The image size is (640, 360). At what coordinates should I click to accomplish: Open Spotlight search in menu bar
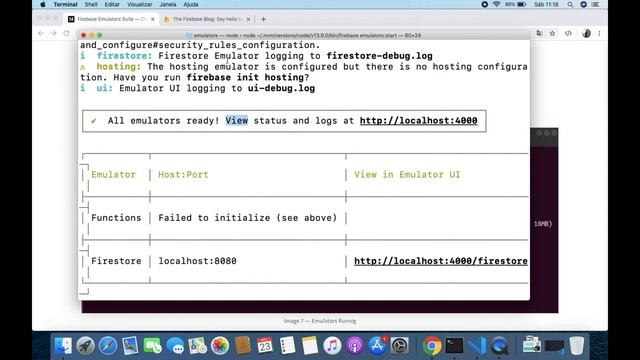click(x=570, y=4)
